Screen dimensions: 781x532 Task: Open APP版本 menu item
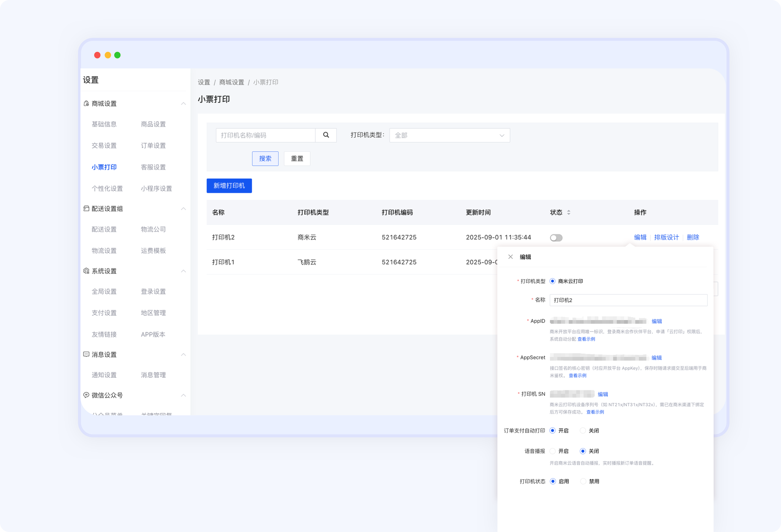tap(153, 334)
